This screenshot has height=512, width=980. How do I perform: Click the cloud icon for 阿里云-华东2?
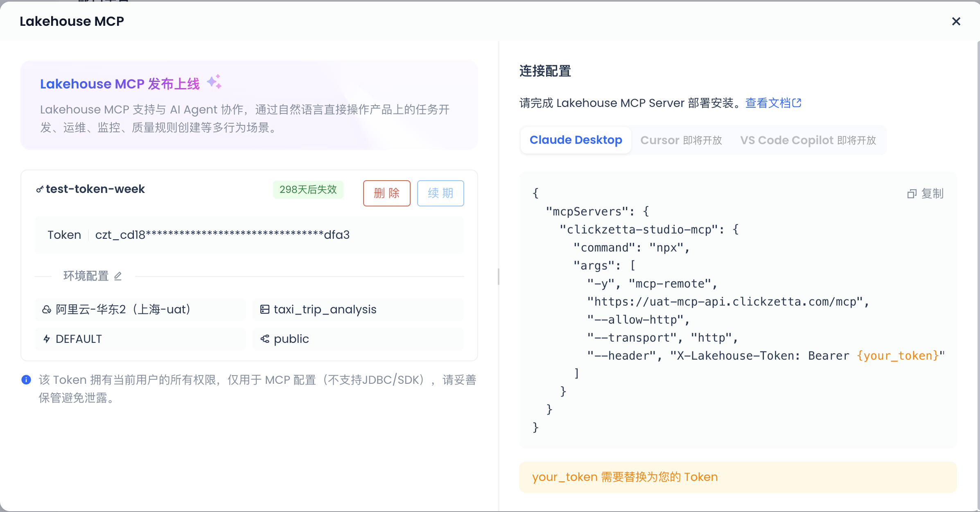pyautogui.click(x=47, y=310)
